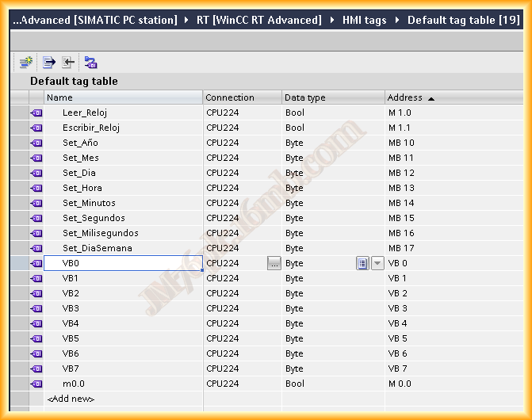Select the tag icon beside Leer_Reloj
The image size is (532, 420).
pos(36,113)
